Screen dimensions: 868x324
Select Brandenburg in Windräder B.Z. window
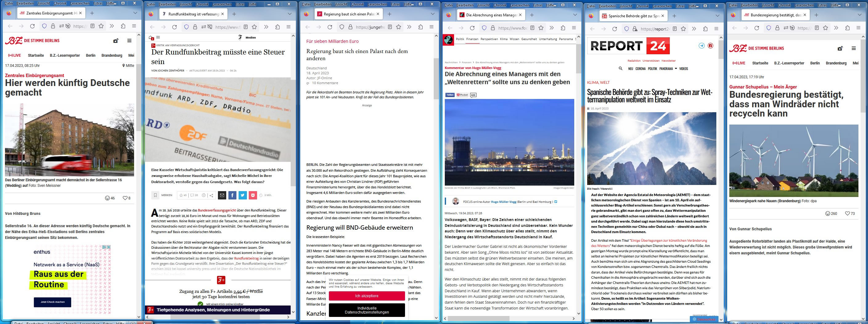point(836,63)
